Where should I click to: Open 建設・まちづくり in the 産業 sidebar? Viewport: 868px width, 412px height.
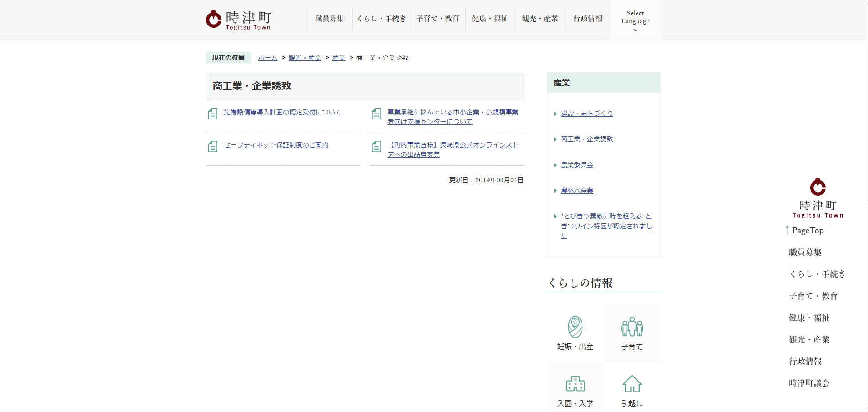coord(587,114)
